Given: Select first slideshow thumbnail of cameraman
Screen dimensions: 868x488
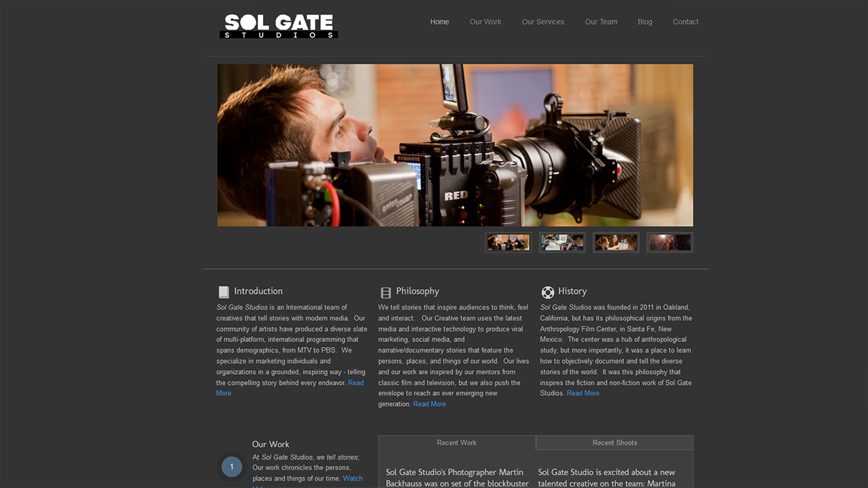Looking at the screenshot, I should tap(509, 243).
